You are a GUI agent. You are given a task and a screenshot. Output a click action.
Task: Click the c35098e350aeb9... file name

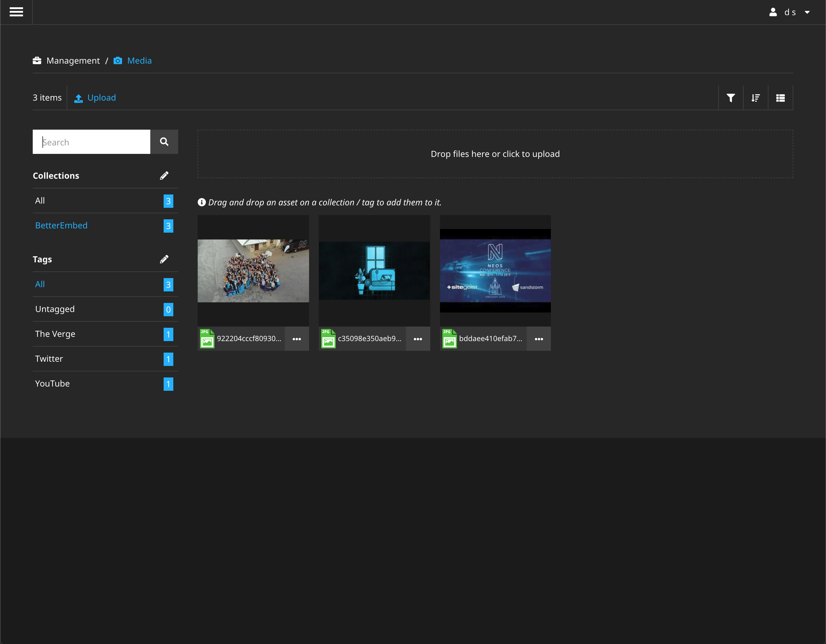[370, 338]
